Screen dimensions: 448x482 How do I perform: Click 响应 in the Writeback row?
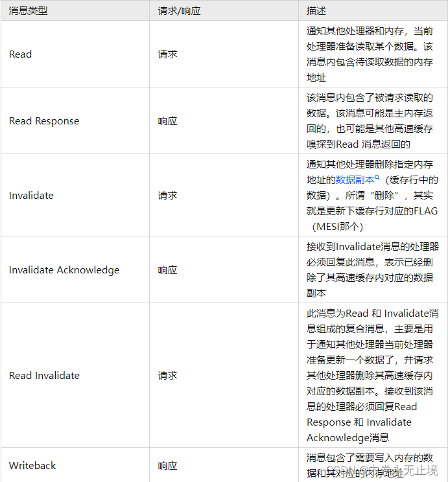168,465
